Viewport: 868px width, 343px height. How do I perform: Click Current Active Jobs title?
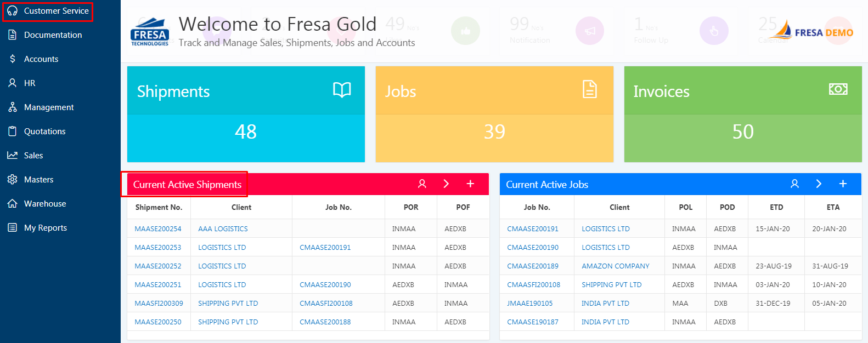[x=547, y=185]
